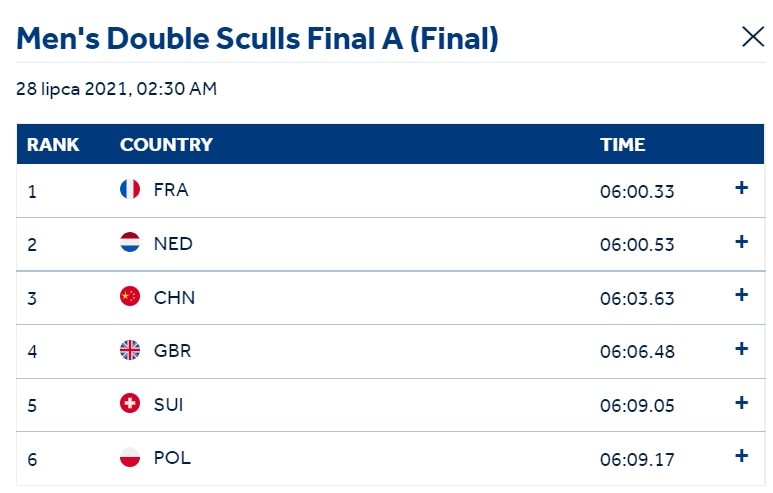Click the Men's Double Sculls Final A title
The height and width of the screenshot is (493, 773).
coord(257,38)
